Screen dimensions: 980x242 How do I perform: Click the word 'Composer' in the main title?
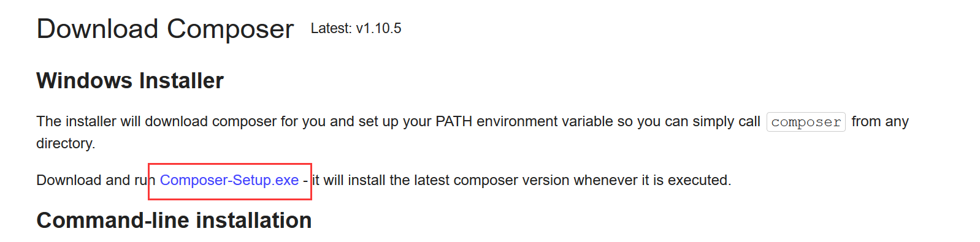pos(231,29)
